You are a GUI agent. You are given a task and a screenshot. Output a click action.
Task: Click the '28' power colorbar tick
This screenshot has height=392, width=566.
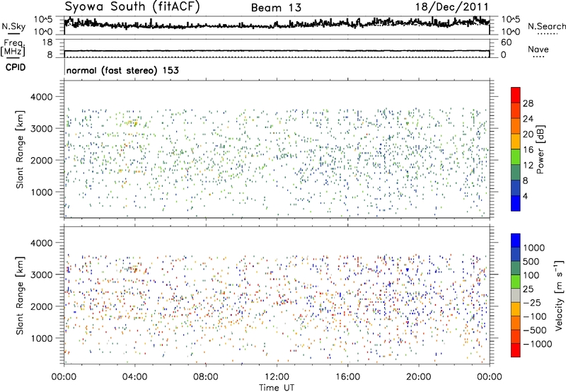pos(528,103)
